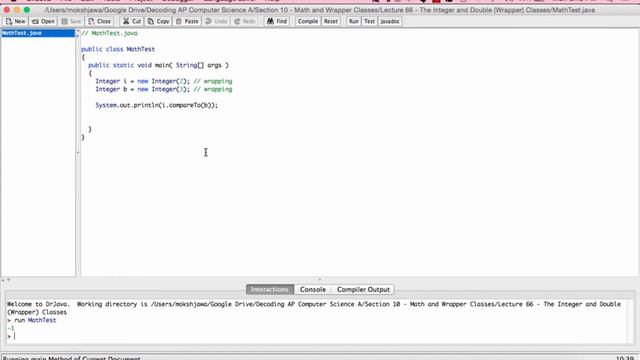
Task: Click the green zoom window button
Action: click(x=27, y=9)
